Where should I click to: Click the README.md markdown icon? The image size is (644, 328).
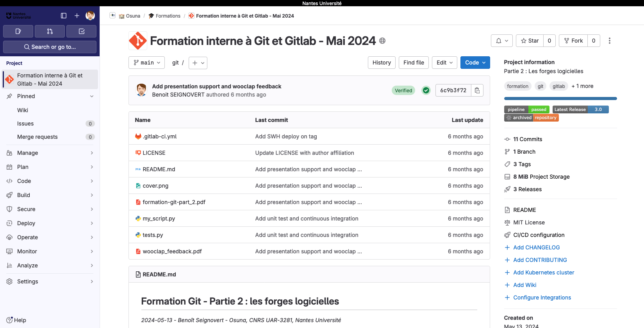pyautogui.click(x=138, y=169)
